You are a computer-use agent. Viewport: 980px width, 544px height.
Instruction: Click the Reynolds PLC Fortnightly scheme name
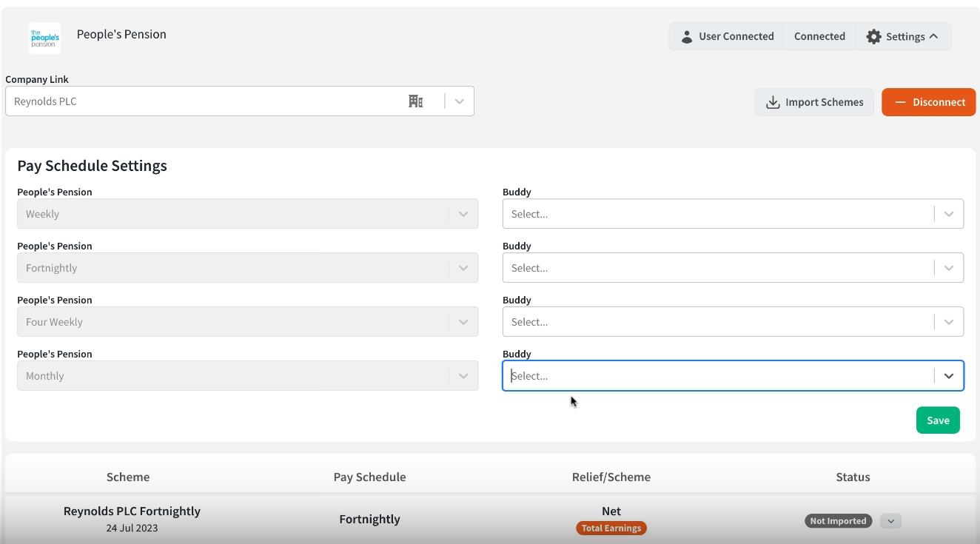click(132, 511)
